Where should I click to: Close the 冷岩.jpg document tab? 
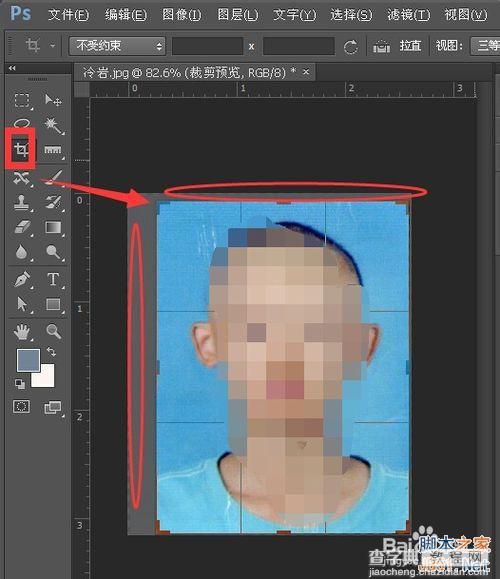click(x=306, y=72)
